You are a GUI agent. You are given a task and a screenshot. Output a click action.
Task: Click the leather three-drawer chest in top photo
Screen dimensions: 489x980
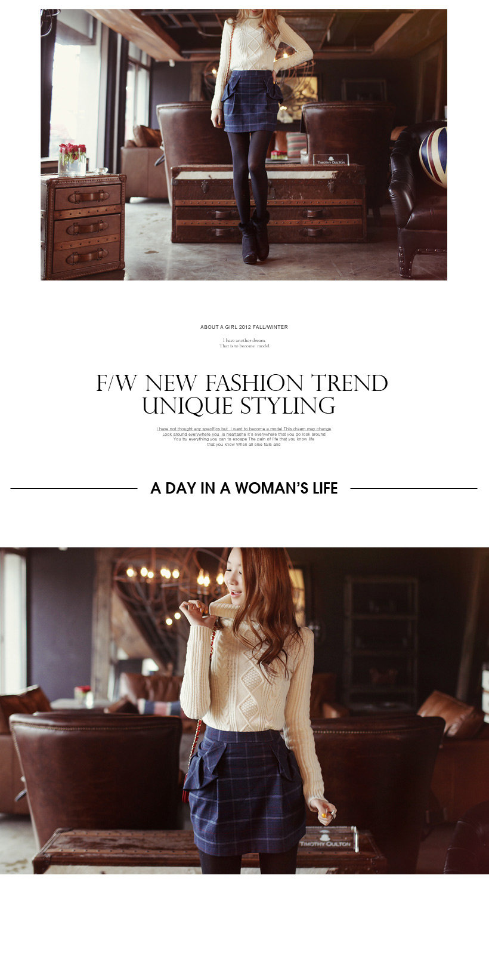(x=83, y=226)
